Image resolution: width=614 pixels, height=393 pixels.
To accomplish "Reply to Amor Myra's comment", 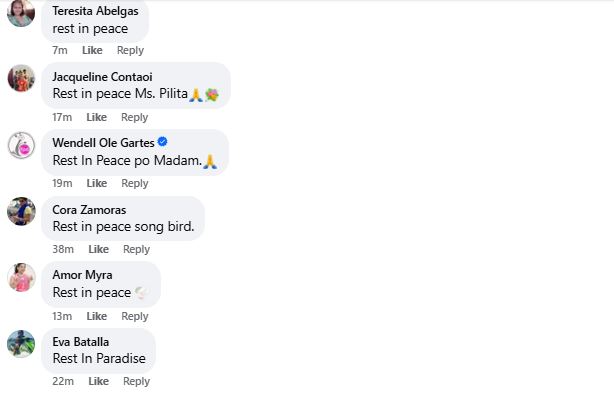I will coord(135,316).
